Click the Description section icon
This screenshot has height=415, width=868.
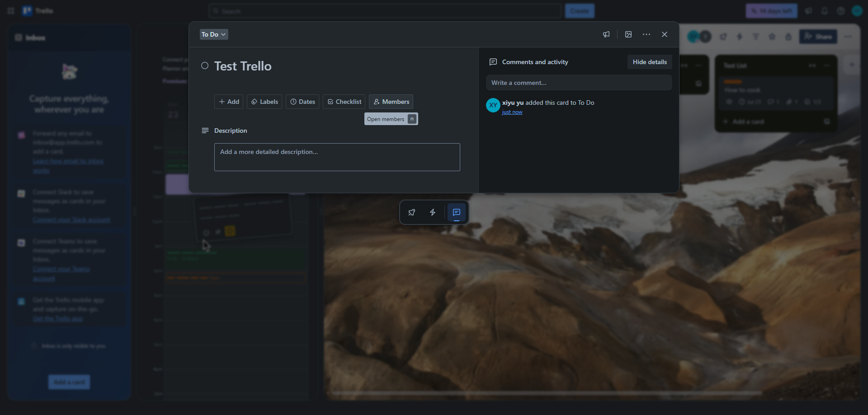pyautogui.click(x=205, y=131)
